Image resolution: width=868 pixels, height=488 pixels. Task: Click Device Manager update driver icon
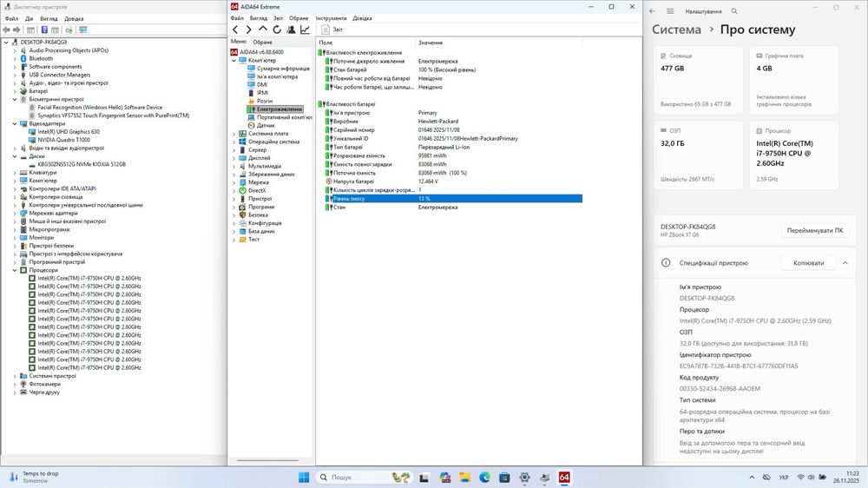click(69, 30)
